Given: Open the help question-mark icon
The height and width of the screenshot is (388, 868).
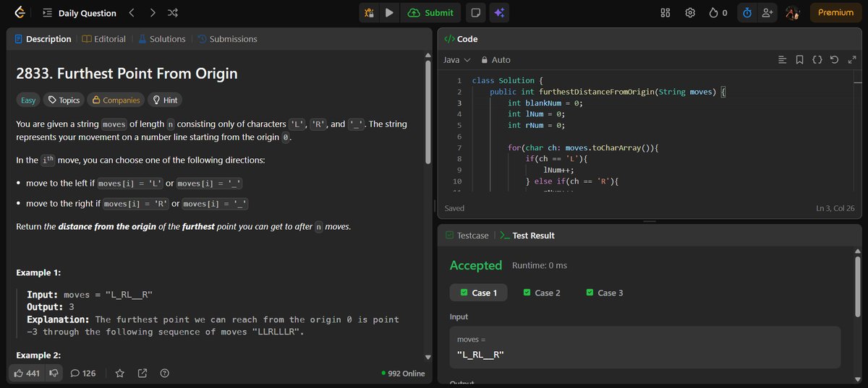Looking at the screenshot, I should pyautogui.click(x=165, y=374).
